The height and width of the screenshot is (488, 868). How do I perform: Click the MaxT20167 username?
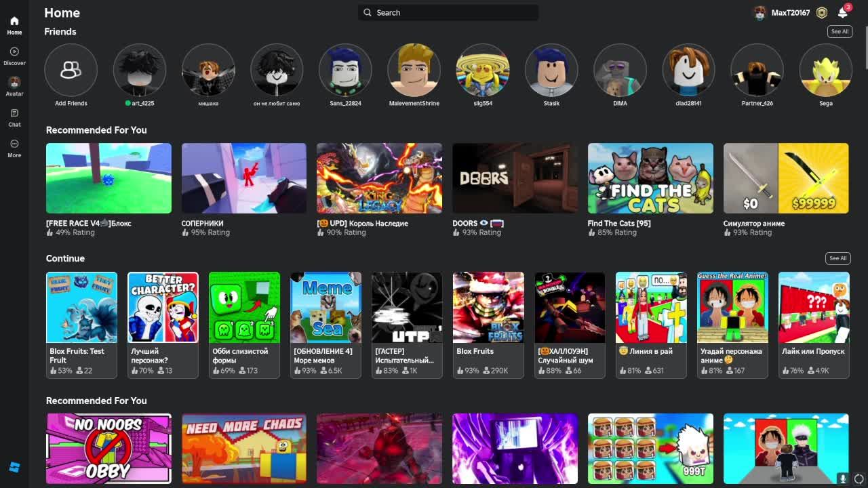[791, 13]
